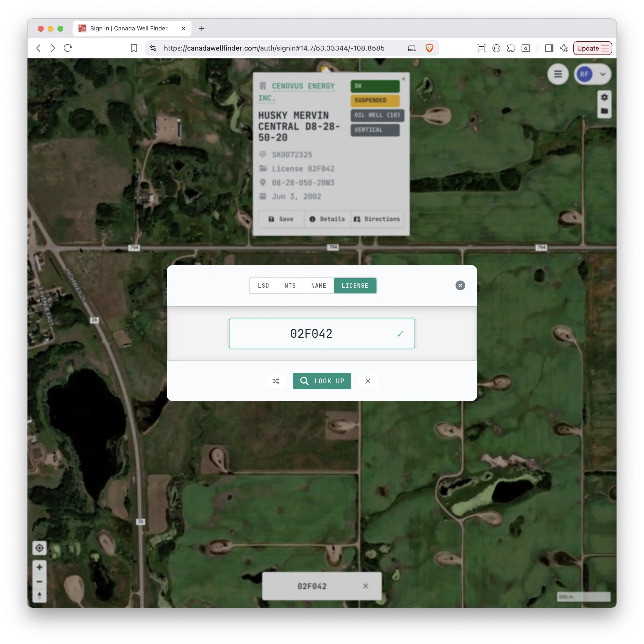Open map settings via the gear icon

point(604,97)
